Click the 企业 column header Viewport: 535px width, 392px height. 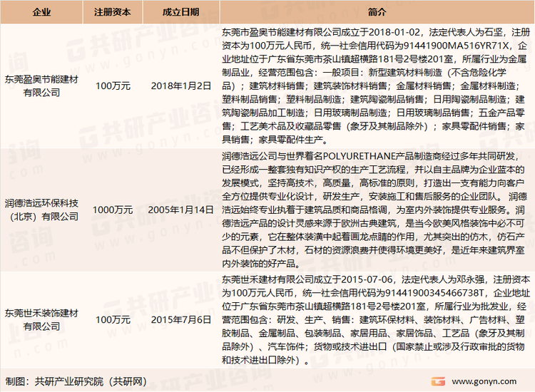pyautogui.click(x=41, y=12)
